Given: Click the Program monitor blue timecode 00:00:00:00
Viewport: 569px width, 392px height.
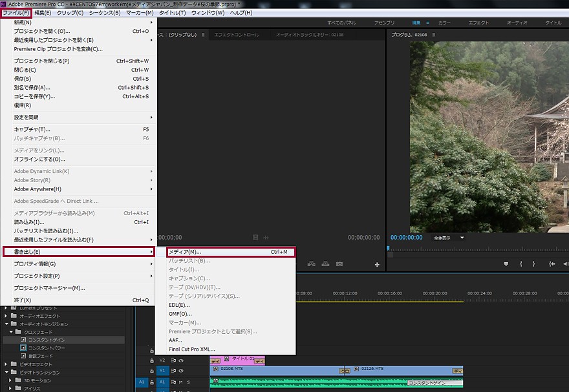Looking at the screenshot, I should point(407,238).
